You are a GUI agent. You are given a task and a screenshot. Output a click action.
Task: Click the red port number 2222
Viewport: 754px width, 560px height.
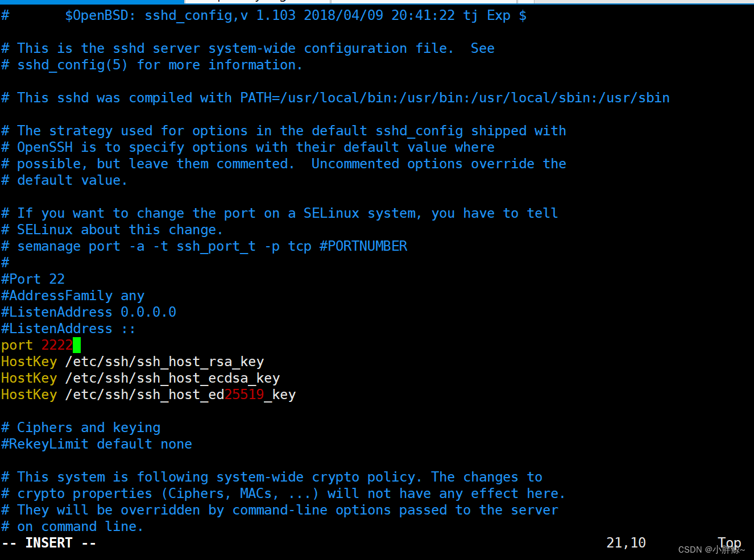click(x=57, y=345)
